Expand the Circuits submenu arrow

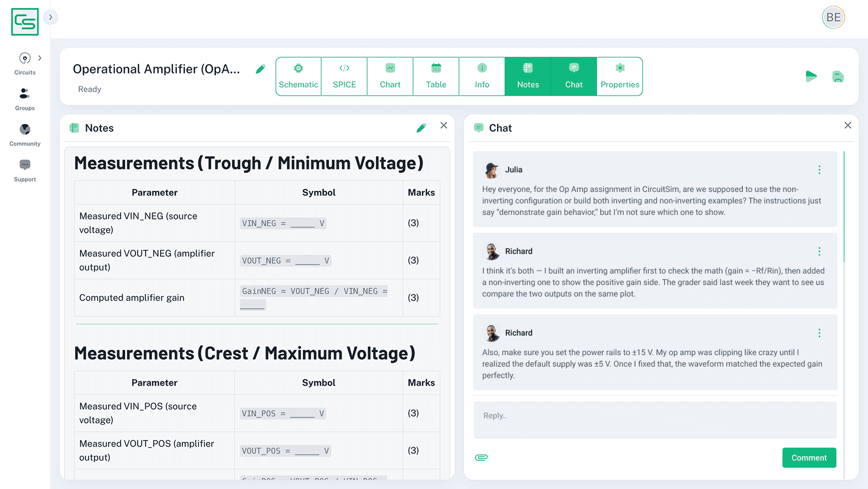click(40, 58)
